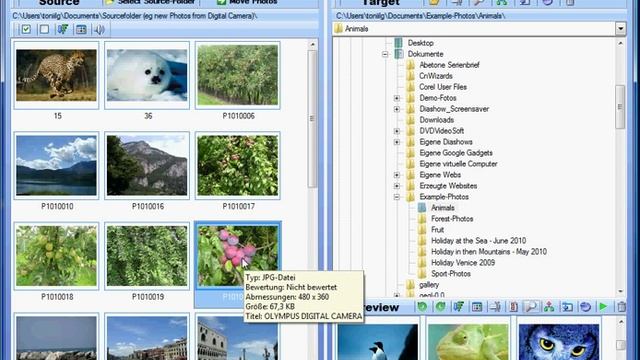This screenshot has width=640, height=360.
Task: Select the Forest-Photos folder
Action: pos(452,219)
